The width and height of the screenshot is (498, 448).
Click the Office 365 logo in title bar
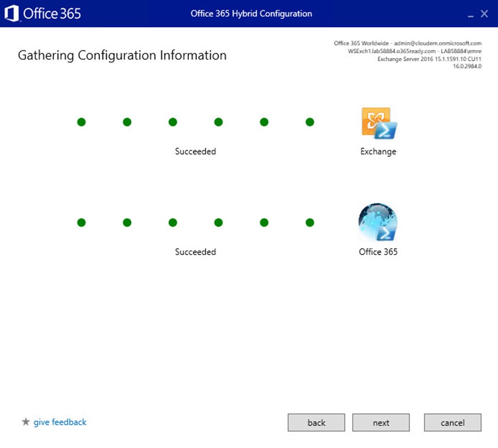coord(43,14)
